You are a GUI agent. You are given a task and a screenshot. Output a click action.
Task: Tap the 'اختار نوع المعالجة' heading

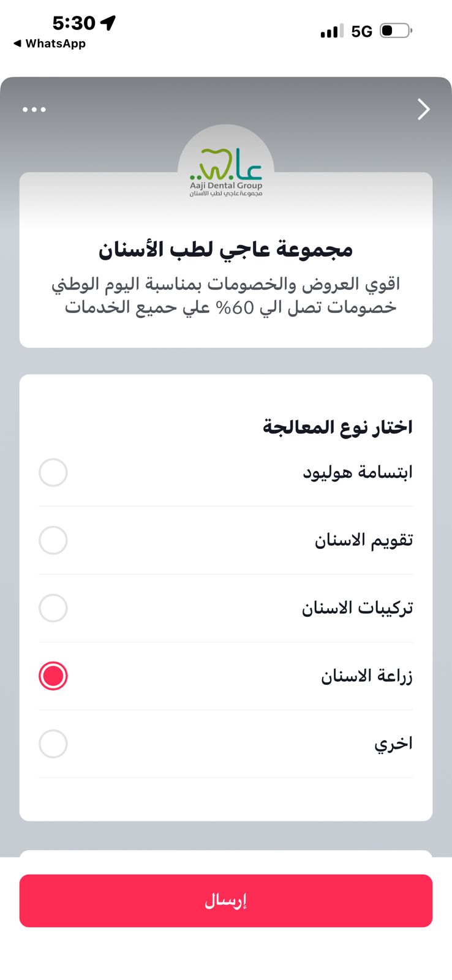click(337, 427)
